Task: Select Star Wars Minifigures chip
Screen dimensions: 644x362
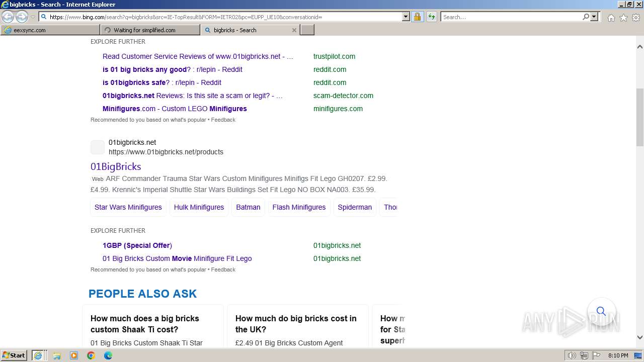Action: point(128,207)
